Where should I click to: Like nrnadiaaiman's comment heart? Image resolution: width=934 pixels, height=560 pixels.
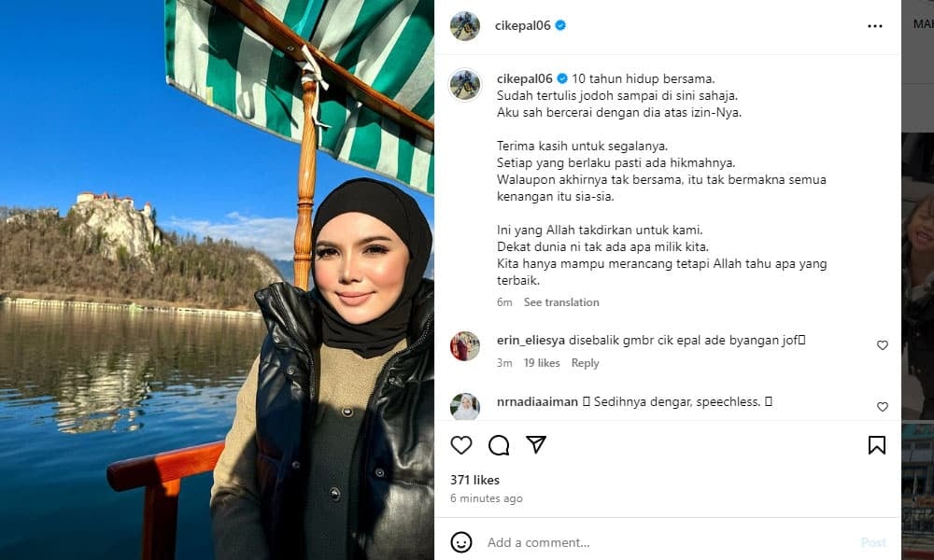(x=883, y=407)
